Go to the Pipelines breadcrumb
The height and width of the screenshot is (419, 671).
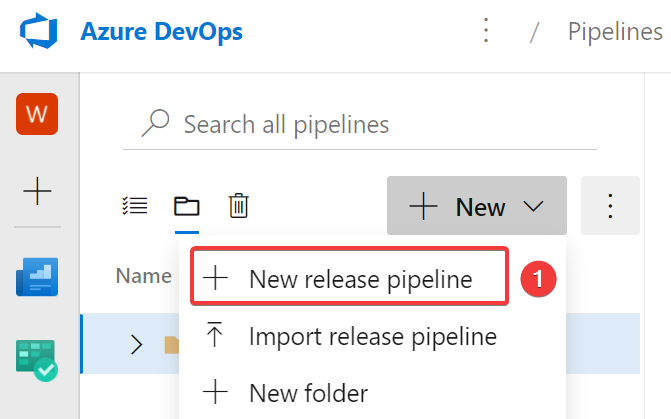pos(614,32)
